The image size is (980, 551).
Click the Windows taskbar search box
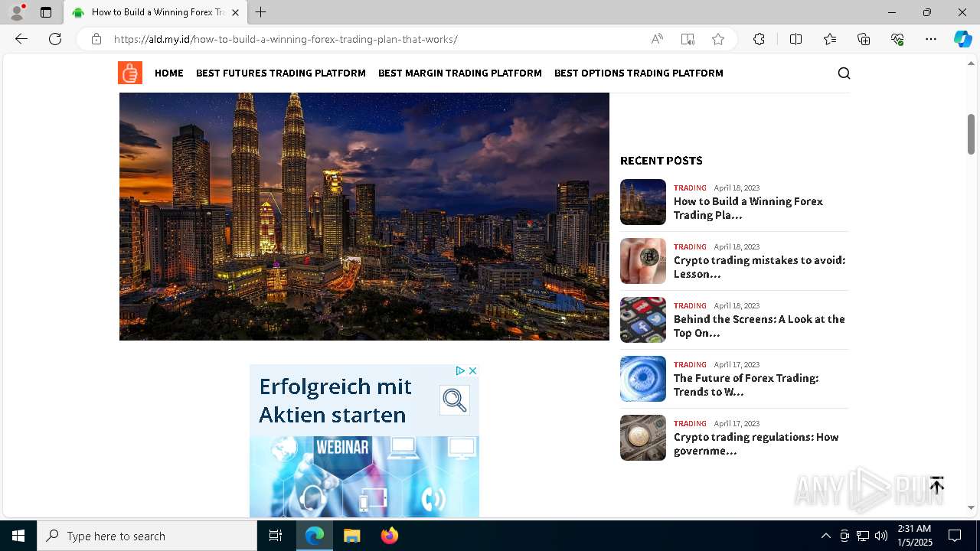[x=147, y=536]
